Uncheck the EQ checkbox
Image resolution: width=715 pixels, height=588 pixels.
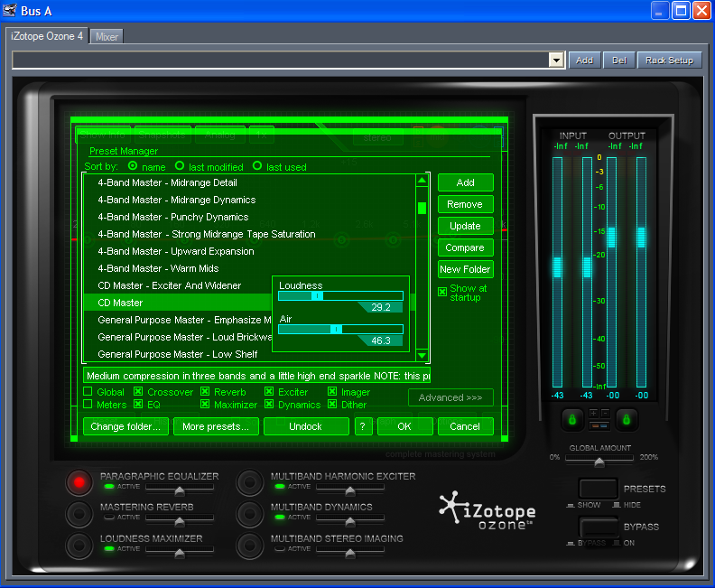click(x=138, y=404)
